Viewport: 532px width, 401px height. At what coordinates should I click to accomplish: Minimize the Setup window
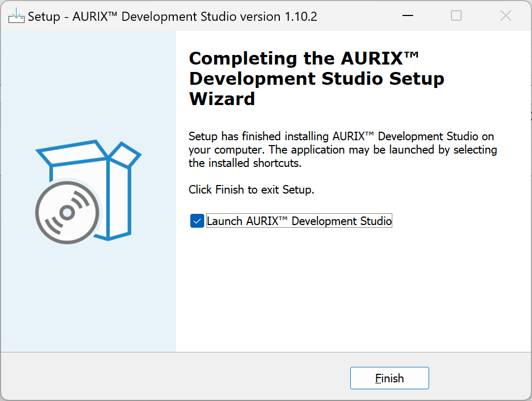tap(407, 15)
